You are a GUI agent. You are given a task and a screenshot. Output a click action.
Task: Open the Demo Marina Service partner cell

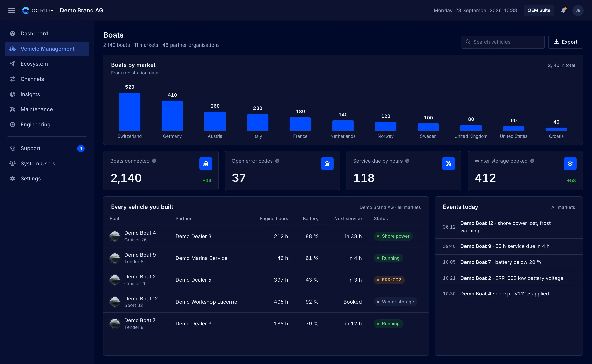(201, 258)
